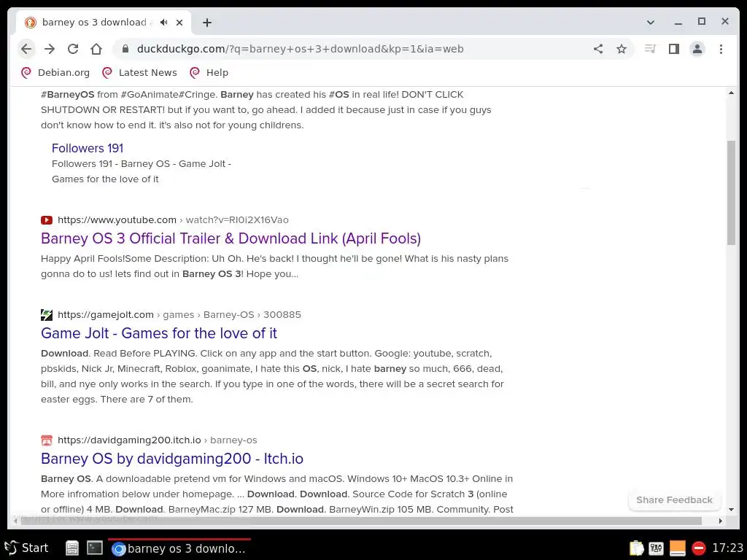Click the scrollbar up arrow

tap(731, 93)
